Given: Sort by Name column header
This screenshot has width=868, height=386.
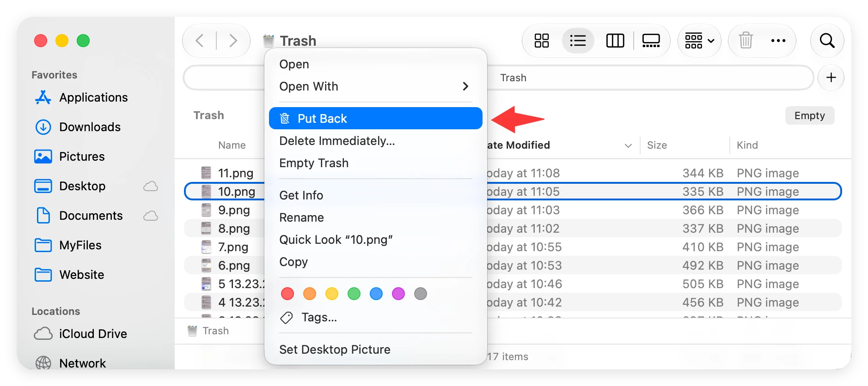Looking at the screenshot, I should pos(232,145).
